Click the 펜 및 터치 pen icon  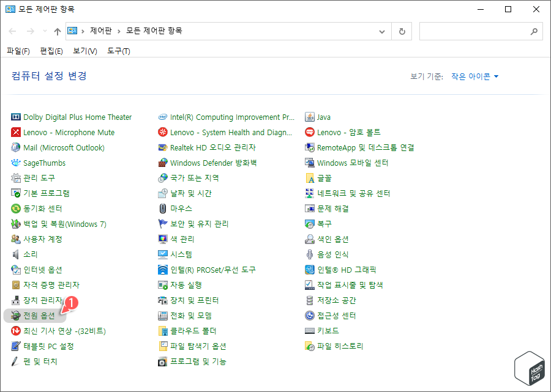[x=16, y=361]
